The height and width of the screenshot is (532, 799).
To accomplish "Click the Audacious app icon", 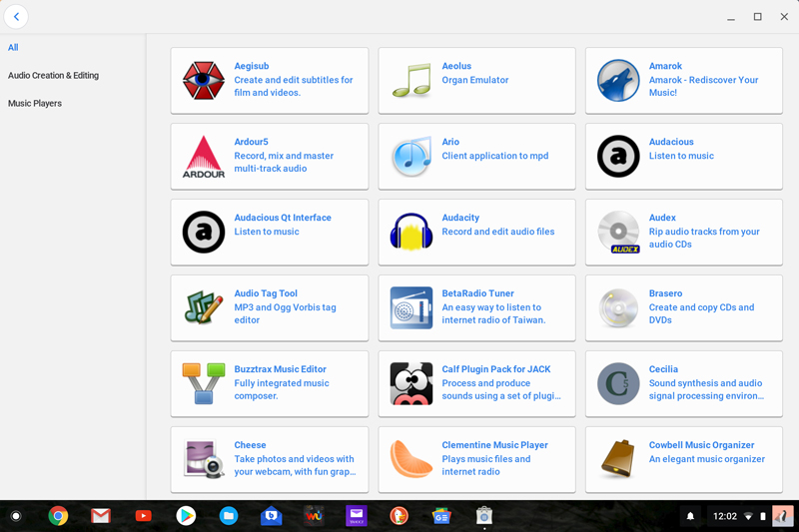I will tap(618, 157).
